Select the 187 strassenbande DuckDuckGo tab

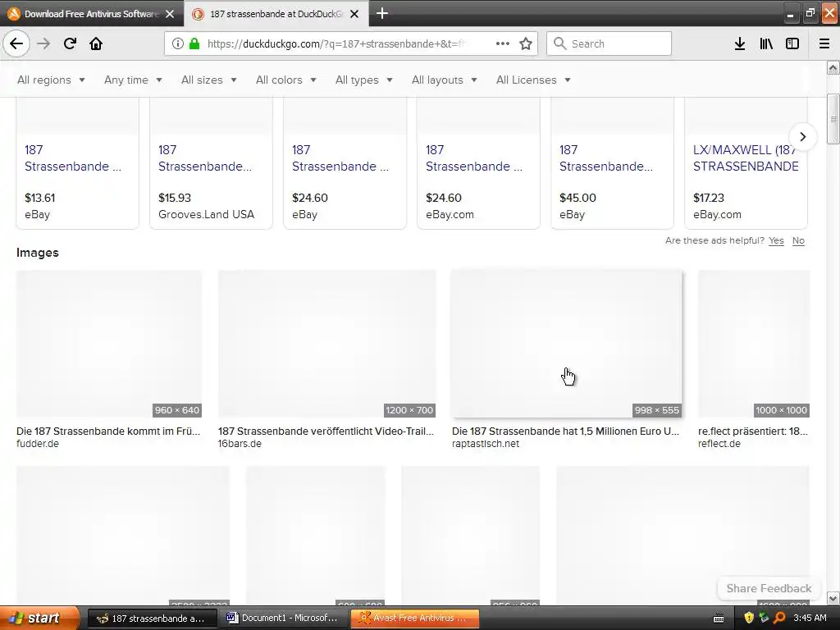[x=276, y=14]
